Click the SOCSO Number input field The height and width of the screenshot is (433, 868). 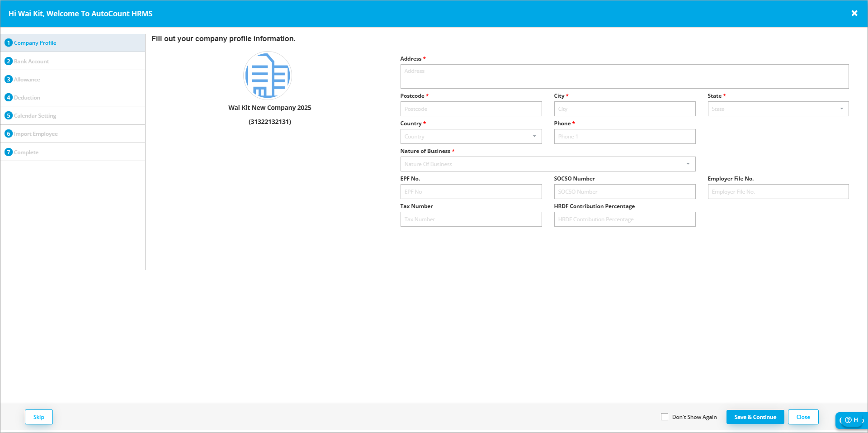point(625,191)
